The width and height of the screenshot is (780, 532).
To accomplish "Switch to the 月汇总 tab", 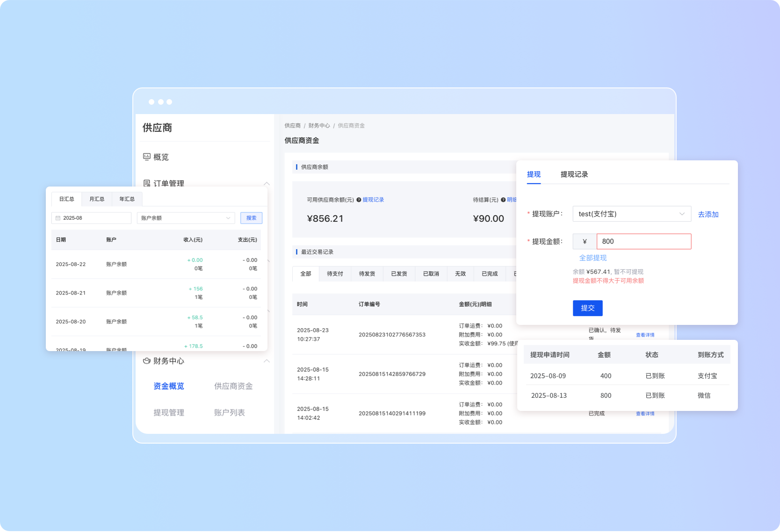I will pos(97,199).
